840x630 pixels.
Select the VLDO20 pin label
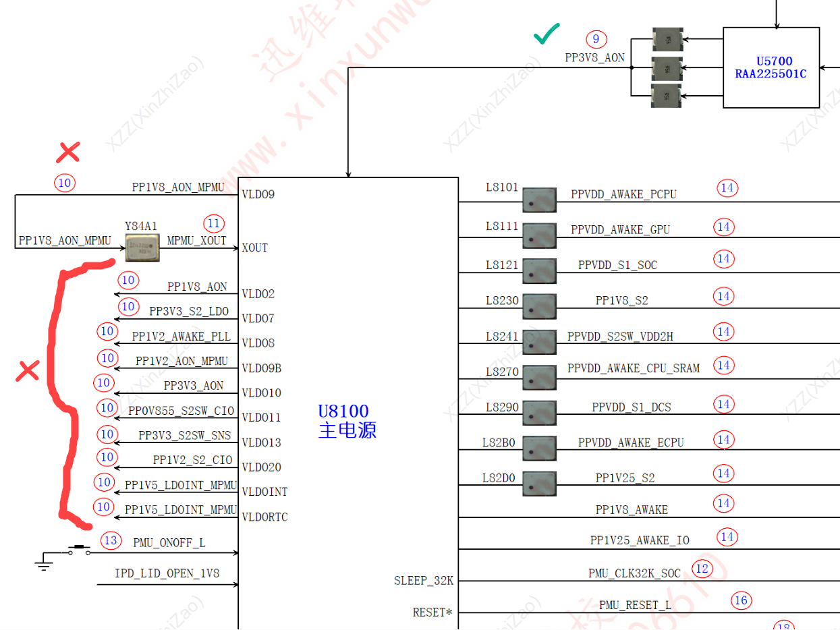[x=262, y=467]
